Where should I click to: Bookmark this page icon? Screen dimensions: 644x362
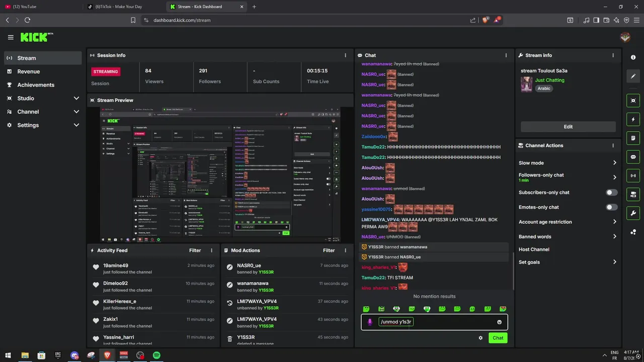coord(133,20)
